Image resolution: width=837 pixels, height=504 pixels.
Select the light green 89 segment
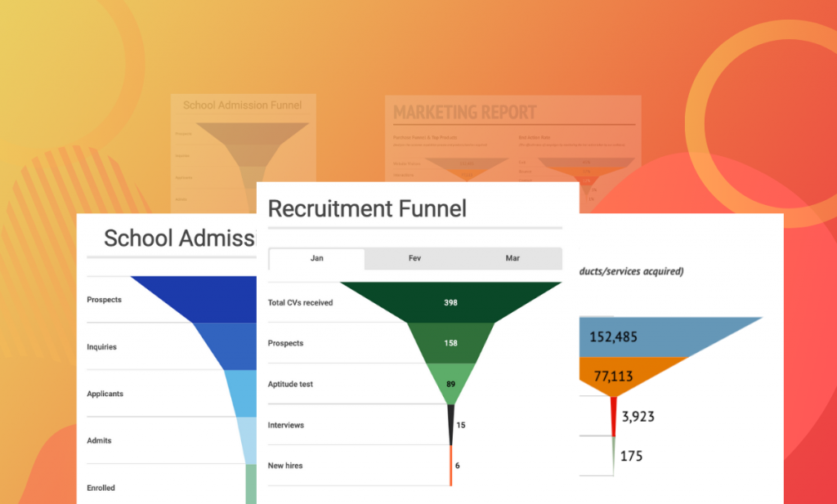click(x=450, y=384)
